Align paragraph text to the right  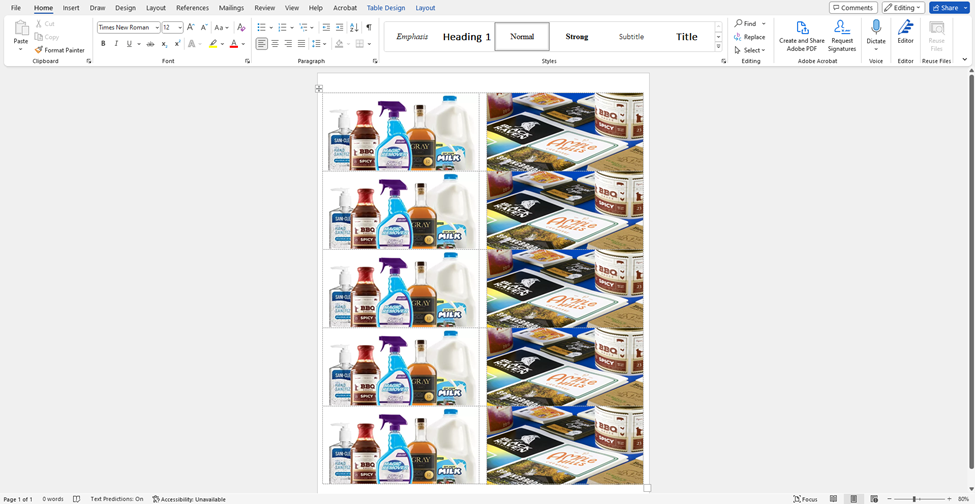(x=288, y=44)
